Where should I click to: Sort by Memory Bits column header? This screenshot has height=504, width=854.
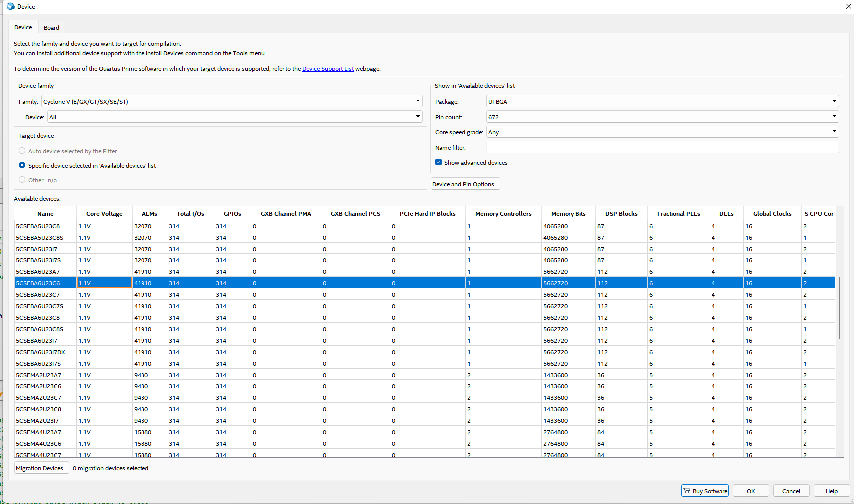(569, 213)
